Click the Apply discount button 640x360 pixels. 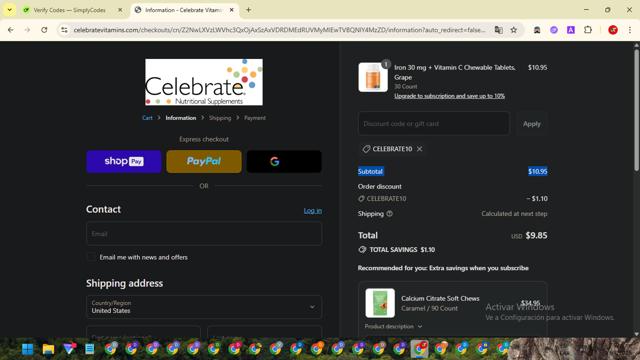coord(531,123)
